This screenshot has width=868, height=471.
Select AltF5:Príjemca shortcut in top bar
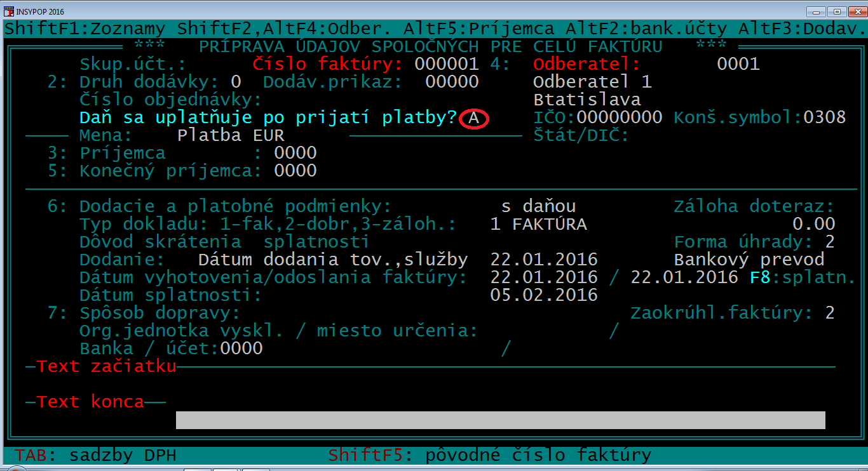479,29
